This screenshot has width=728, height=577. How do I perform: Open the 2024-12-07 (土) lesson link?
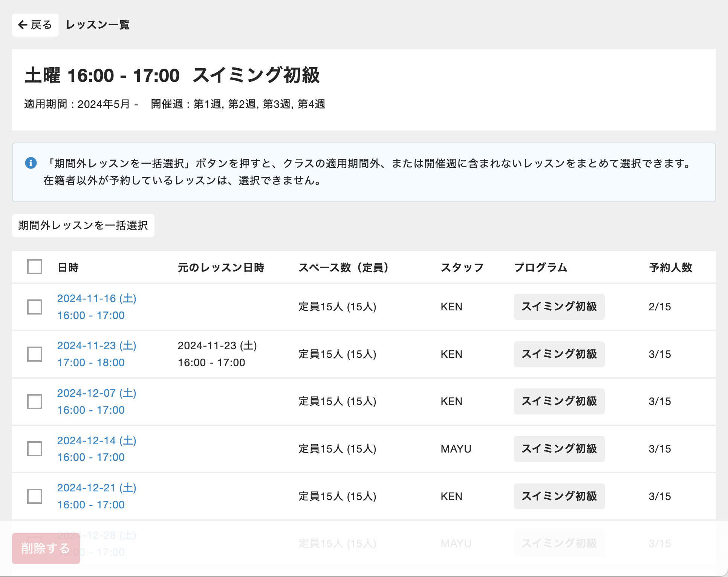[x=96, y=393]
